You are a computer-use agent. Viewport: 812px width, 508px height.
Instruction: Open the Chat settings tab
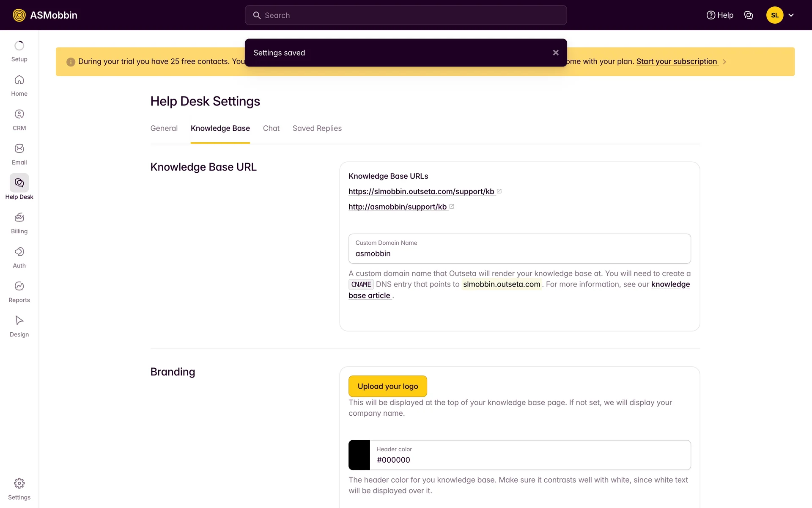(x=271, y=128)
